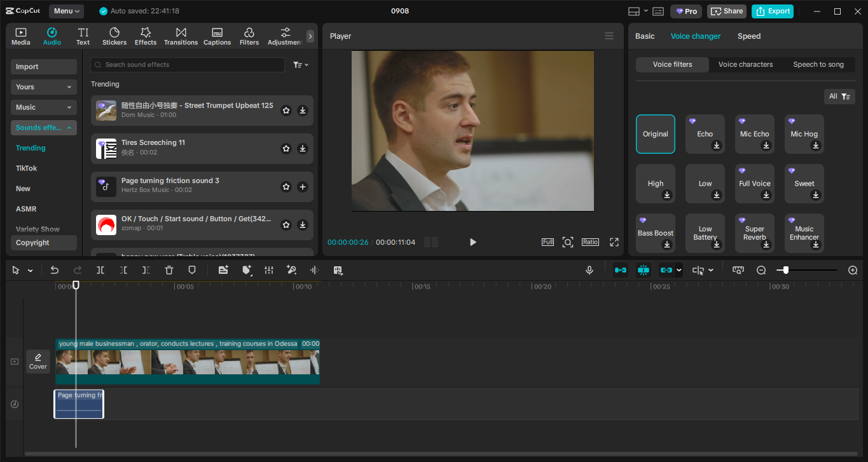868x462 pixels.
Task: Click the Export button
Action: click(772, 11)
